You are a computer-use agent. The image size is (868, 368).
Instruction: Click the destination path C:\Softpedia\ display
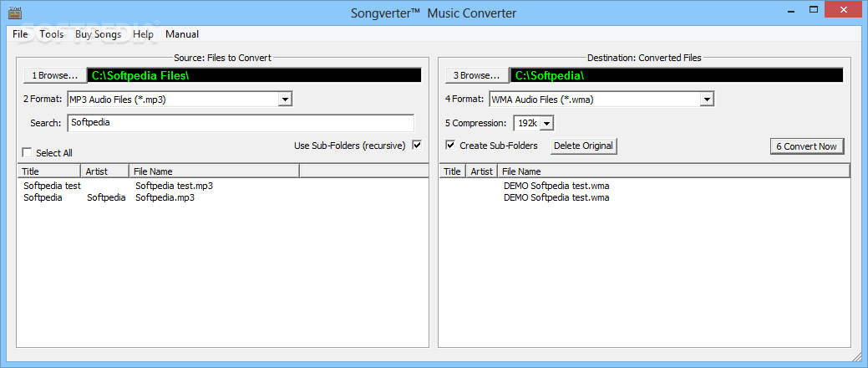click(677, 75)
